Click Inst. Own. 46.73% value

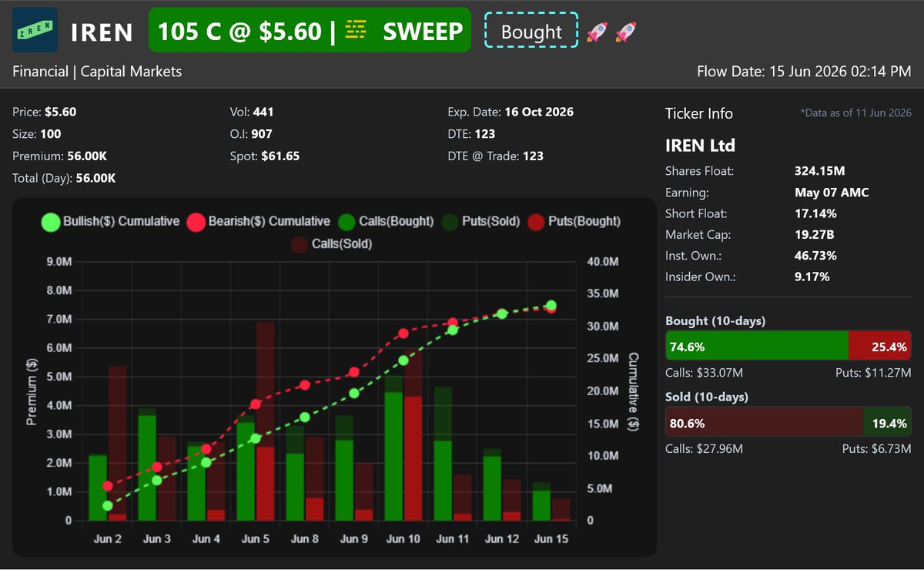[815, 255]
